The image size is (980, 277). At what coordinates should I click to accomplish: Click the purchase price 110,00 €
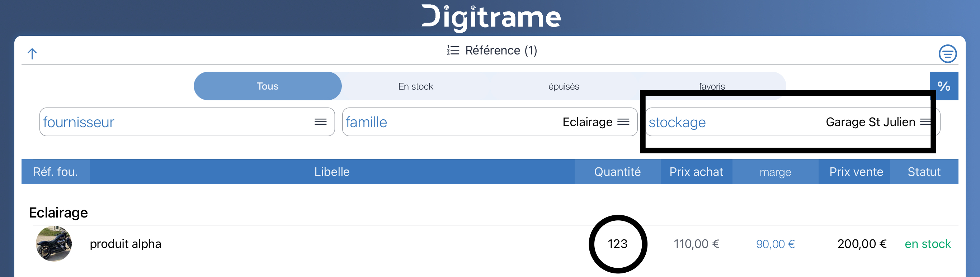tap(696, 244)
